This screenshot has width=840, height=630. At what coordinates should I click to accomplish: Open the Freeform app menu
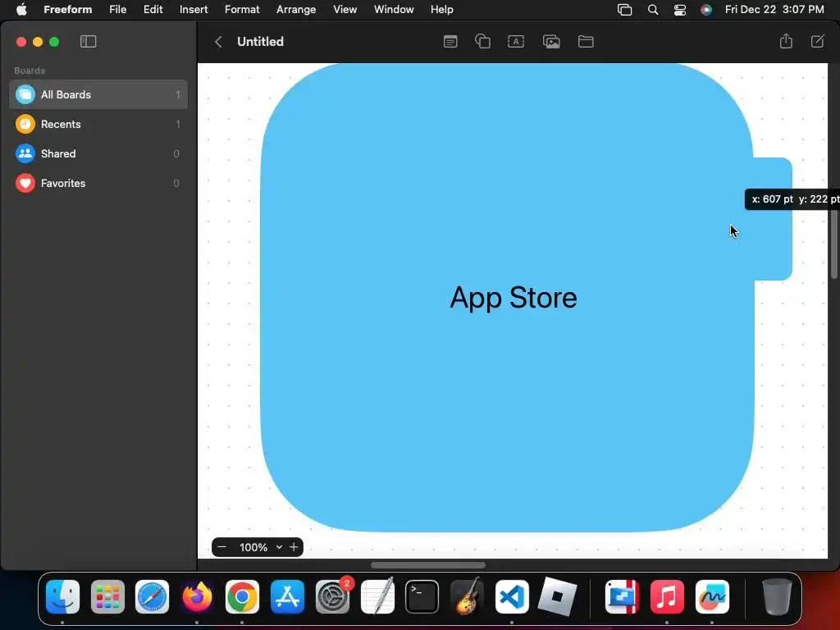point(67,9)
